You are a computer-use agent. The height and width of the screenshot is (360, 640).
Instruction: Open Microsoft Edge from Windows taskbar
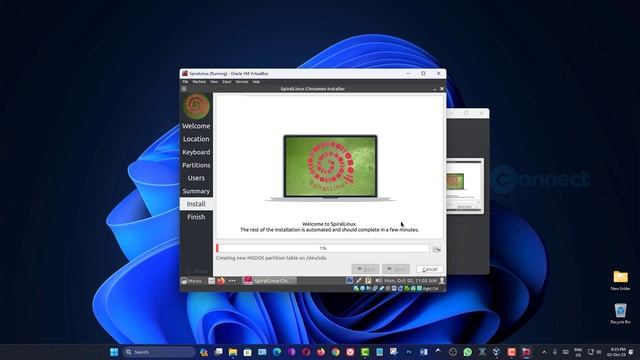coord(277,352)
